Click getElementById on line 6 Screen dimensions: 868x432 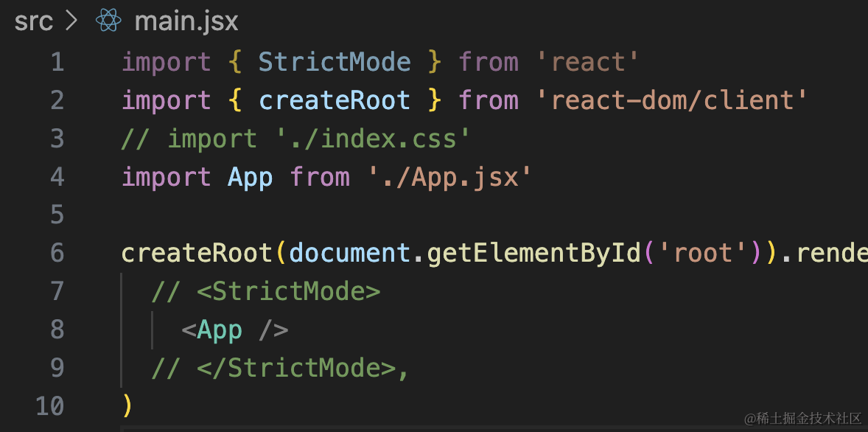(534, 253)
